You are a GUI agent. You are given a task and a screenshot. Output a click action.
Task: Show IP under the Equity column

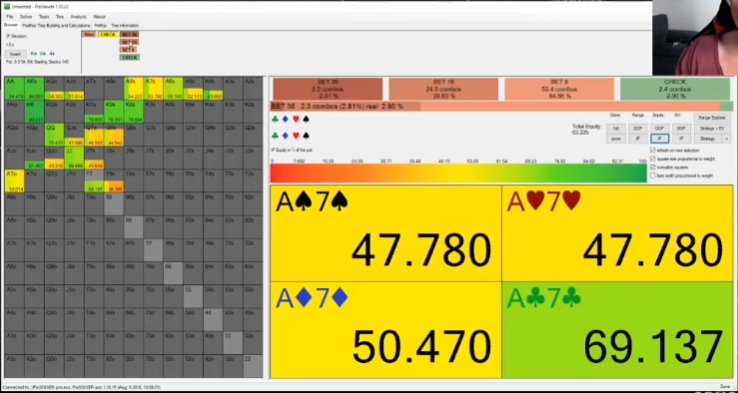click(659, 139)
